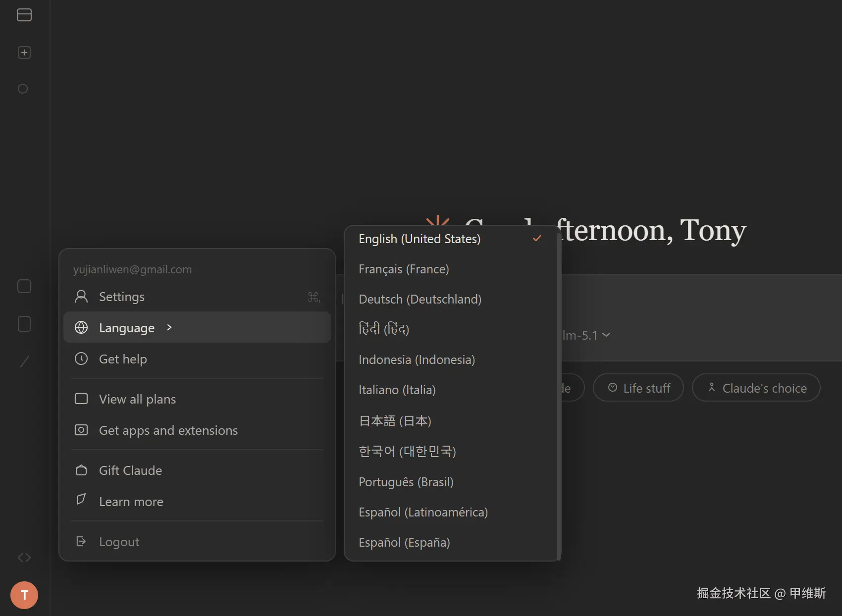Click the orange T profile avatar
The width and height of the screenshot is (842, 616).
pos(24,595)
